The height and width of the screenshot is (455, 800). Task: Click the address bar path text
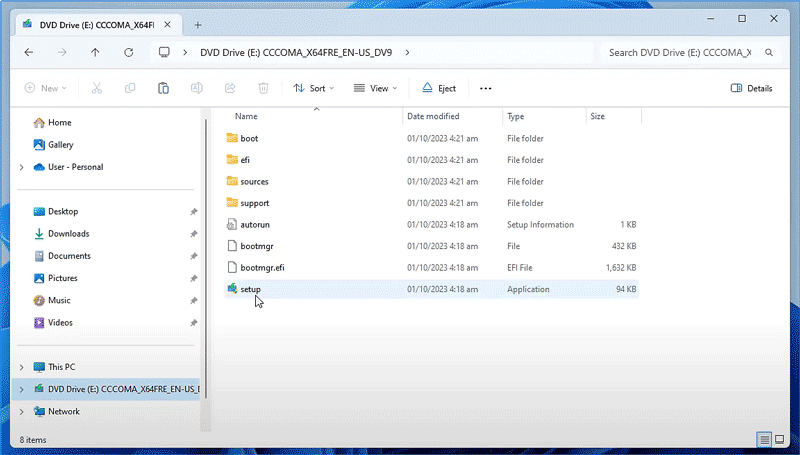296,53
